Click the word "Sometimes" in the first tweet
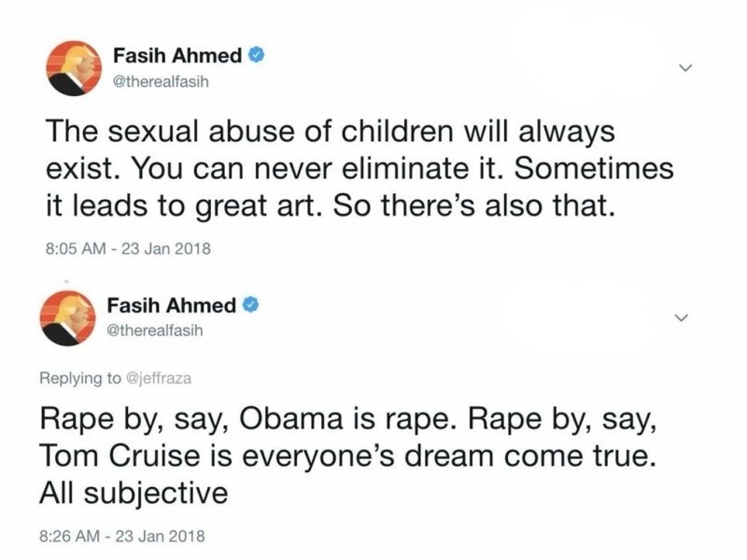The height and width of the screenshot is (560, 747). click(x=594, y=169)
